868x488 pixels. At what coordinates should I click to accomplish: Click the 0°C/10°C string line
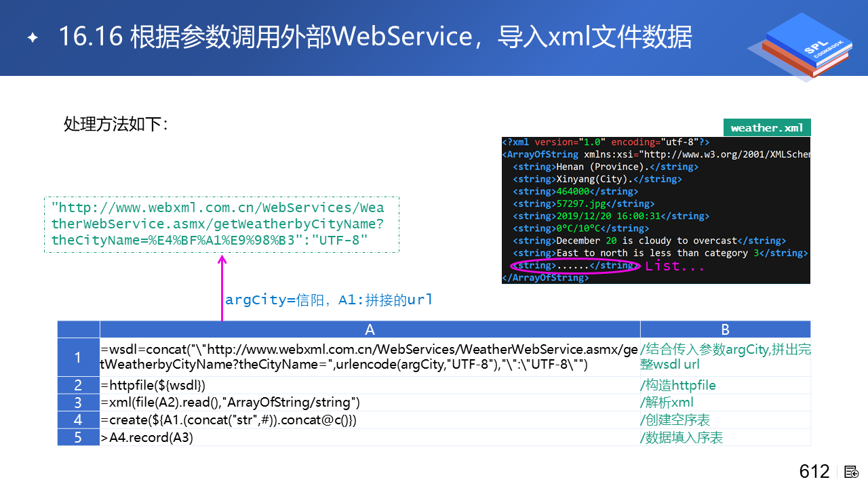[581, 228]
